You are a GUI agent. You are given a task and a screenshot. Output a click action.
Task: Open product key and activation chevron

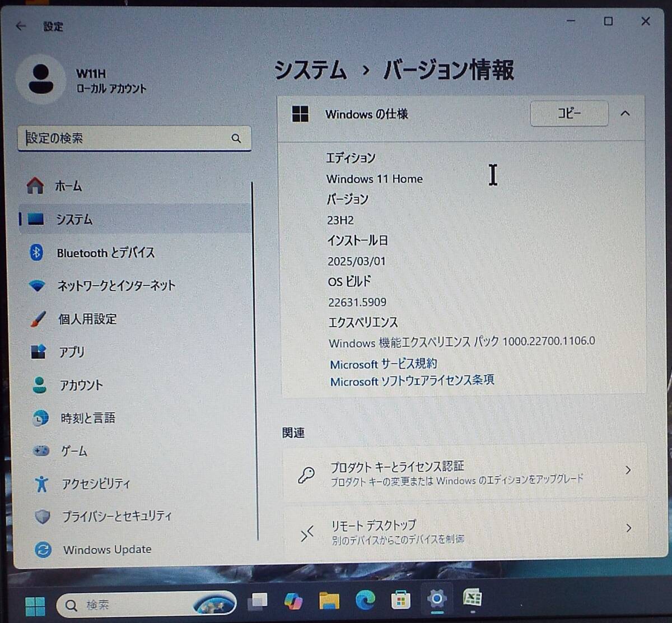(628, 470)
